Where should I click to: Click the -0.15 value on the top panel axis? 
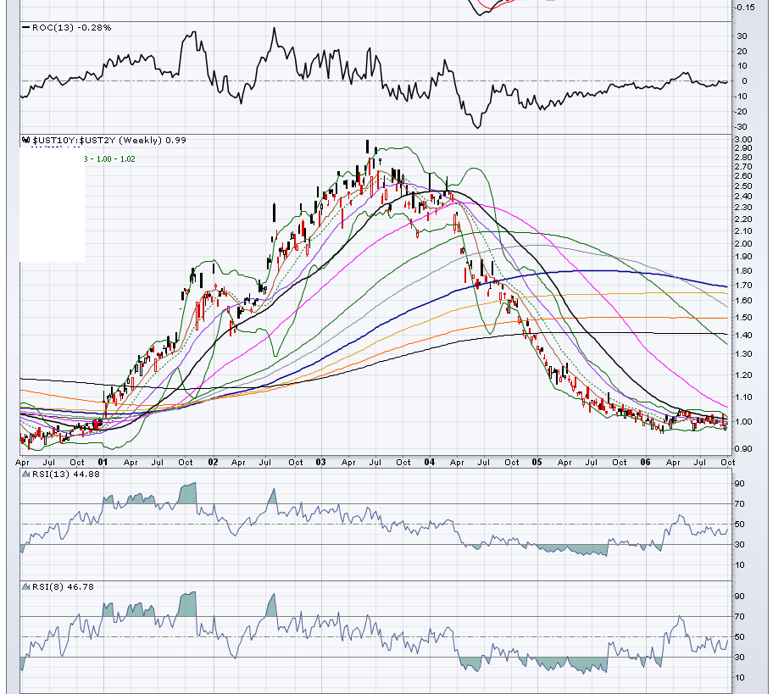[x=745, y=8]
